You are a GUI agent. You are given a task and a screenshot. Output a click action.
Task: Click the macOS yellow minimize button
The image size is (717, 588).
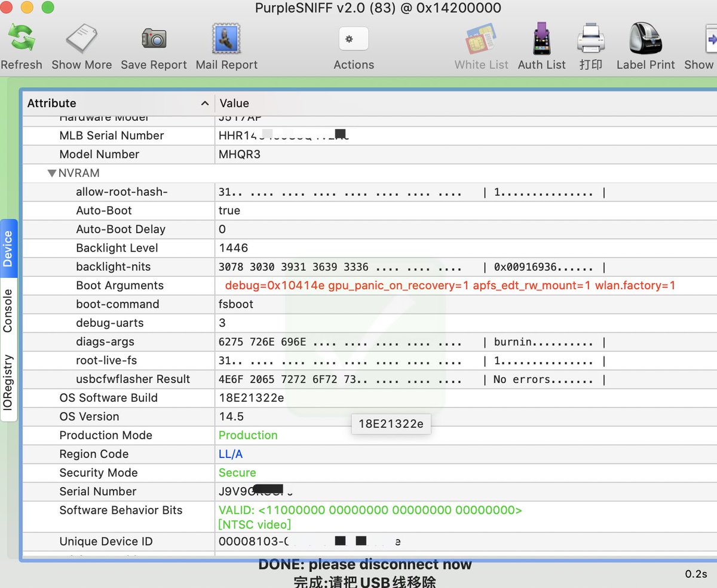click(x=27, y=8)
